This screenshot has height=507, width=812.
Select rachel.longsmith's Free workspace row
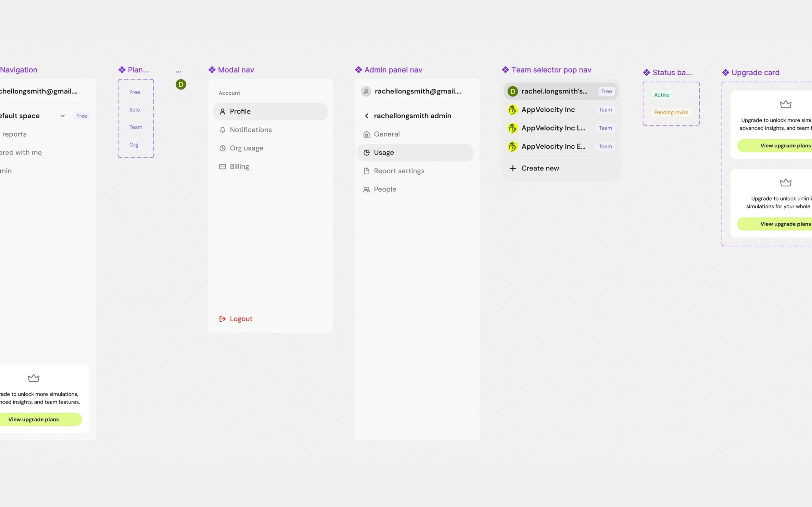(560, 91)
